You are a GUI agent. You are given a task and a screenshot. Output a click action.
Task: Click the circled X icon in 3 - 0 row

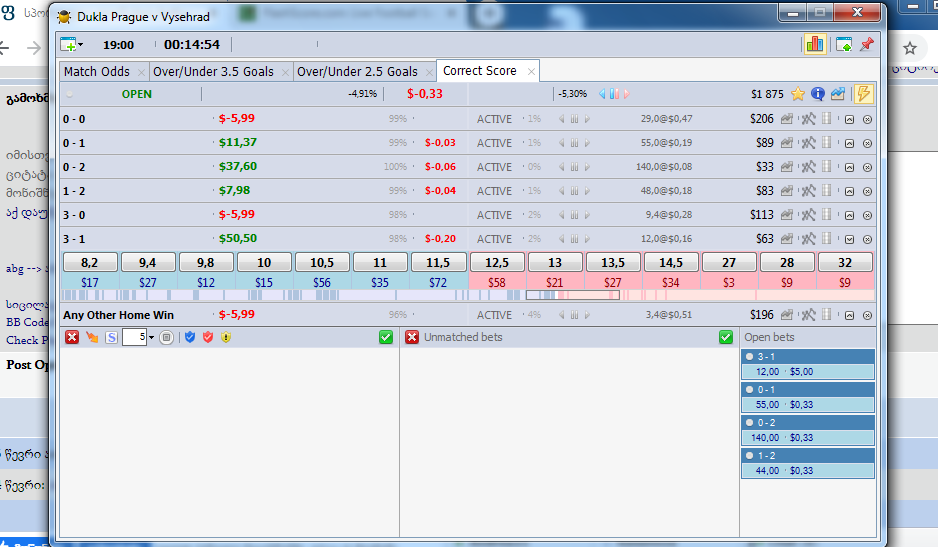coord(867,215)
